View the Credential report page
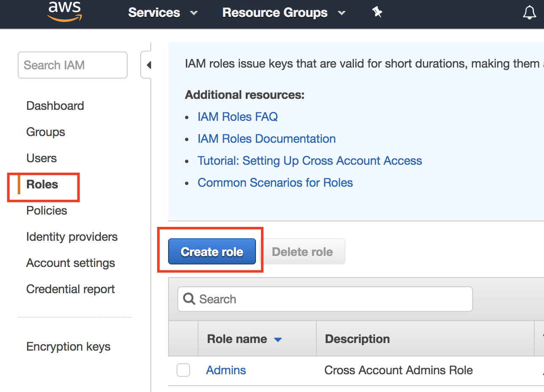The image size is (544, 392). [71, 289]
